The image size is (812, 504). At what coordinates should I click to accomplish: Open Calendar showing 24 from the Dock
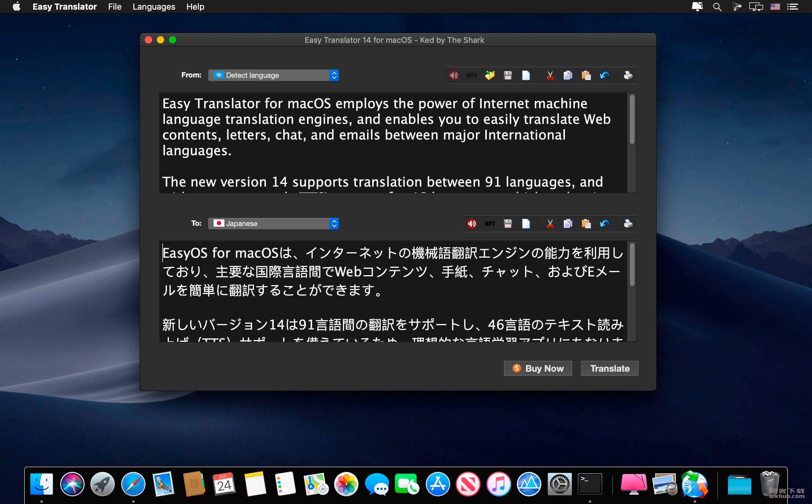(224, 484)
